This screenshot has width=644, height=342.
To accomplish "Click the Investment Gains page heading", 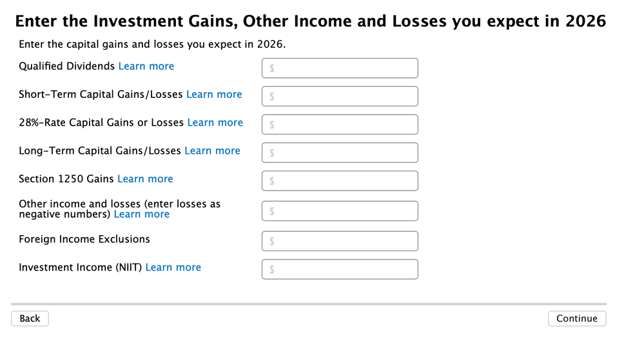I will pos(310,21).
